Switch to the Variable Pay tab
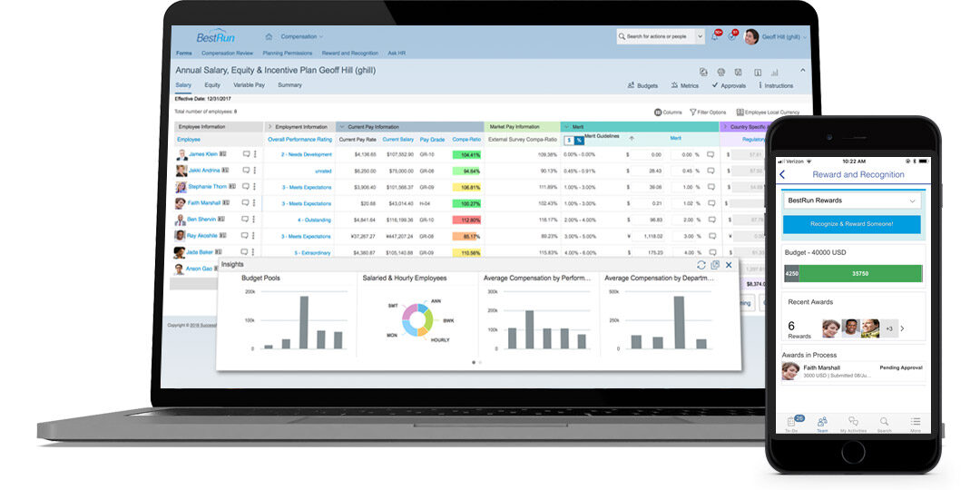The width and height of the screenshot is (980, 490). (249, 85)
